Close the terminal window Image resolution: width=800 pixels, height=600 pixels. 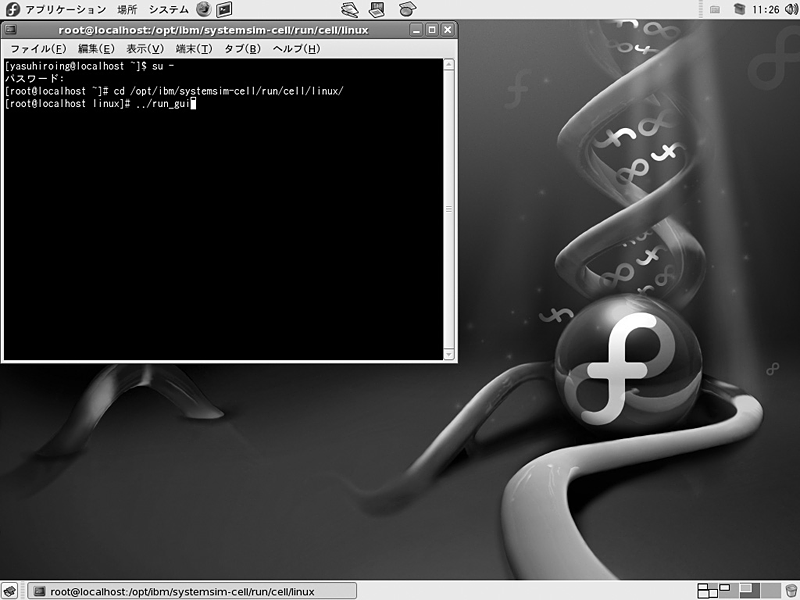click(447, 30)
